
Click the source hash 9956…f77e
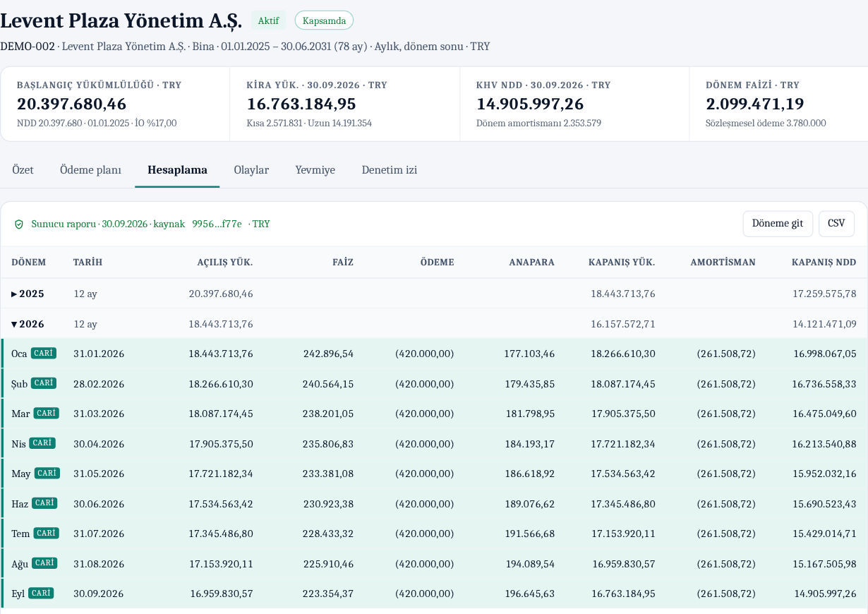pos(217,224)
